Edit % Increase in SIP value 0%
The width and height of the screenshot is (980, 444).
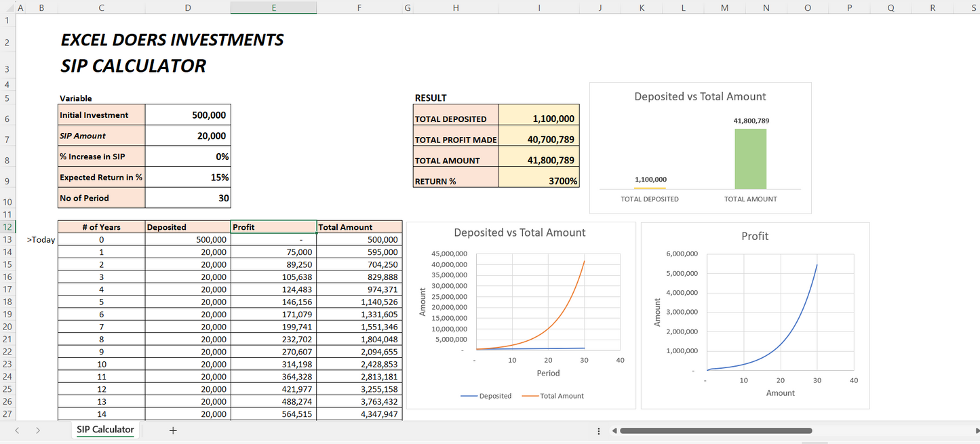click(188, 157)
